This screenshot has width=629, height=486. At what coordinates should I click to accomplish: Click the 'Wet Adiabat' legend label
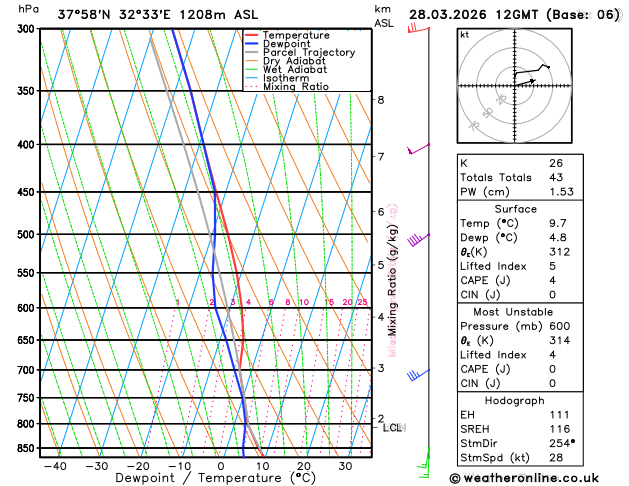click(295, 69)
